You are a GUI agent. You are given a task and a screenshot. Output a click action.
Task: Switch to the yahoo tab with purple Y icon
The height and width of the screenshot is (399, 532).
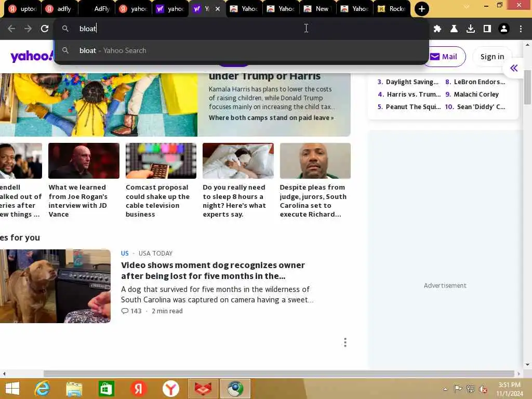click(170, 9)
